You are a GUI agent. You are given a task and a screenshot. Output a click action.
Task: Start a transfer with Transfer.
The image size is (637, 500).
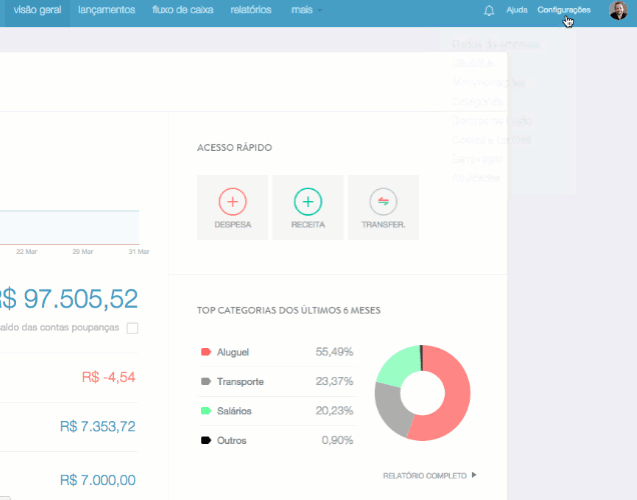pyautogui.click(x=384, y=207)
